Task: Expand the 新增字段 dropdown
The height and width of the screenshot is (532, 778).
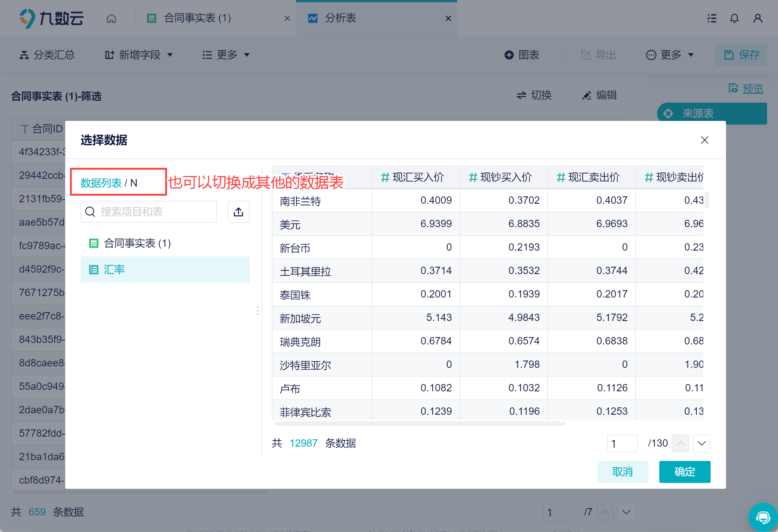Action: click(139, 55)
